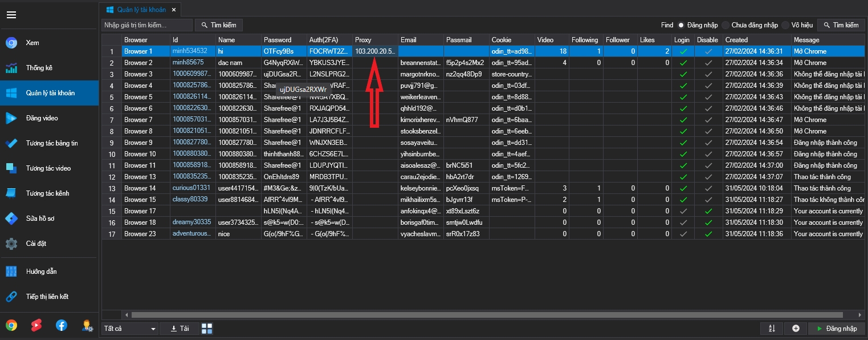Open the Cài đặt sidebar item
Image resolution: width=868 pixels, height=340 pixels.
[35, 244]
